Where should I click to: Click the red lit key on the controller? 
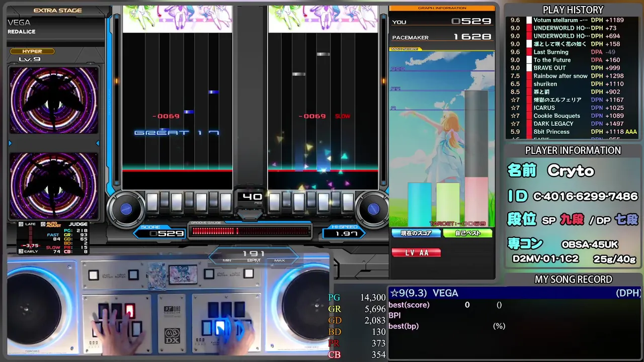(x=130, y=311)
